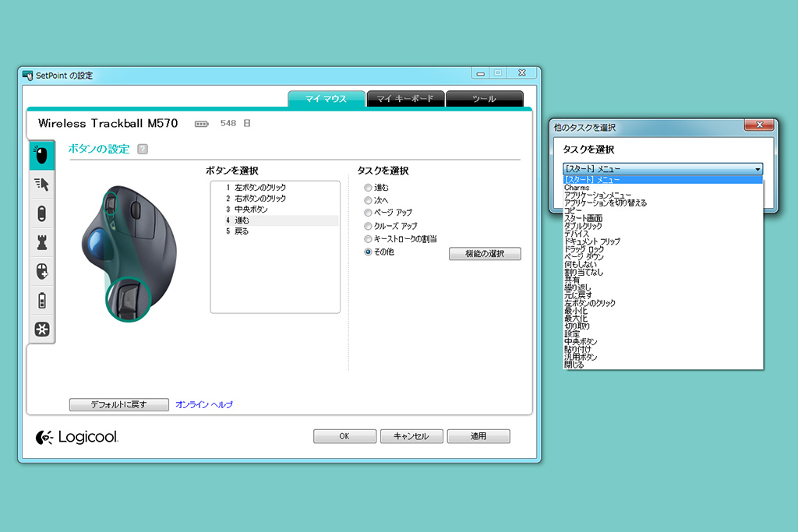Choose ドラッグ ロック from the list
This screenshot has width=798, height=532.
(x=663, y=249)
